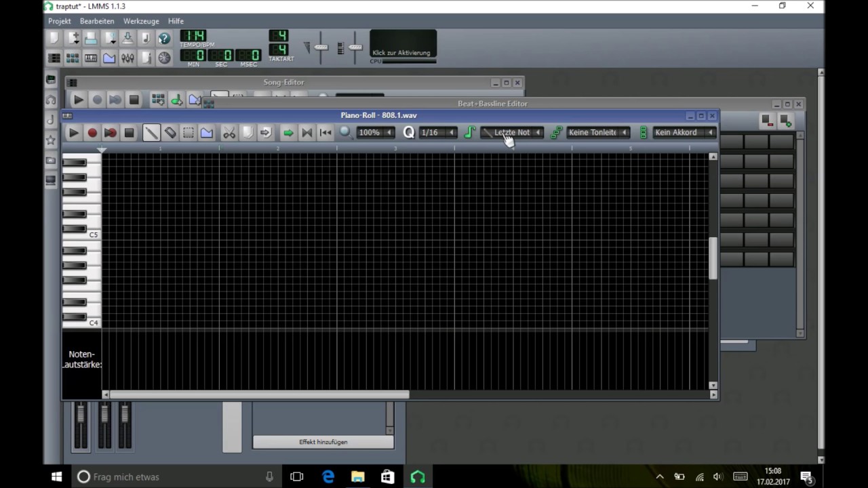868x488 pixels.
Task: Toggle record in Piano-Roll
Action: (92, 133)
